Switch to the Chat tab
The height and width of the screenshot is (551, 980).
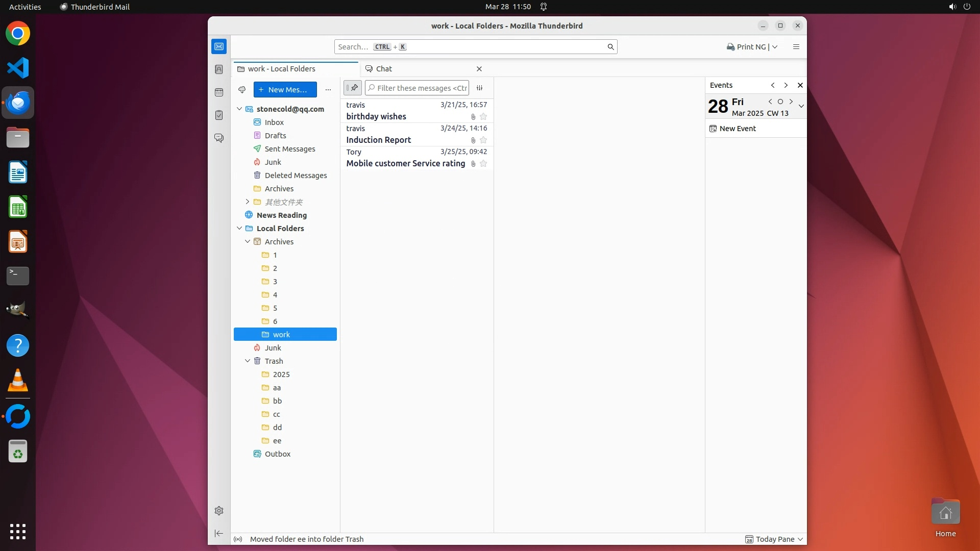point(384,69)
